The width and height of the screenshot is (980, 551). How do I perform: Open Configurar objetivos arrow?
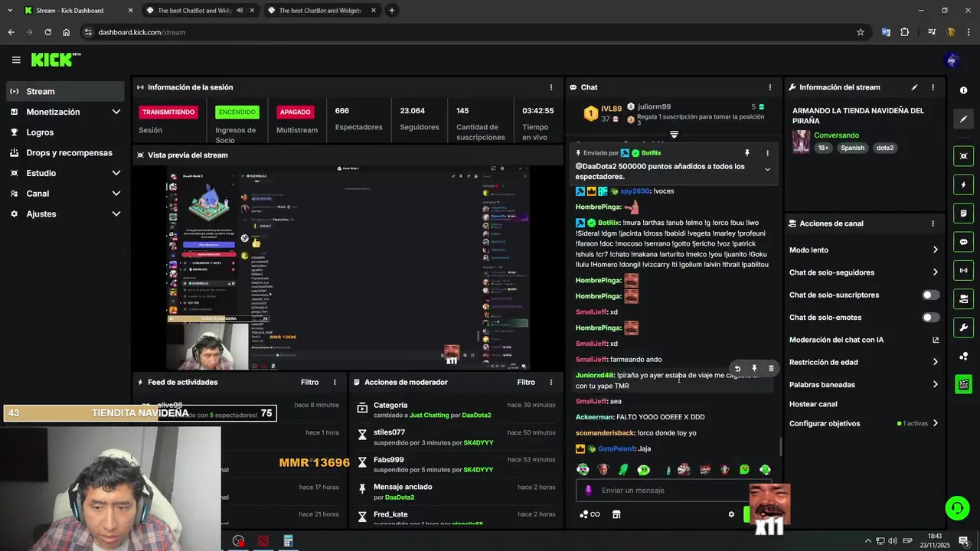coord(935,423)
